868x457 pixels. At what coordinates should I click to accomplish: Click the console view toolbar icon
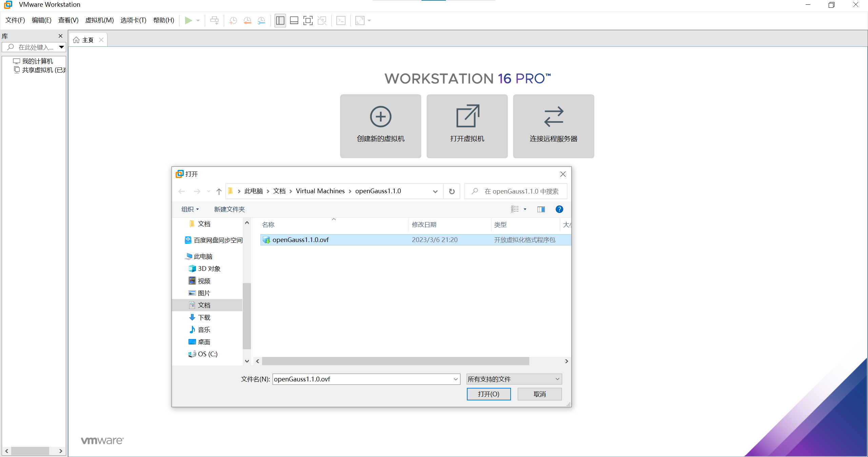tap(341, 20)
